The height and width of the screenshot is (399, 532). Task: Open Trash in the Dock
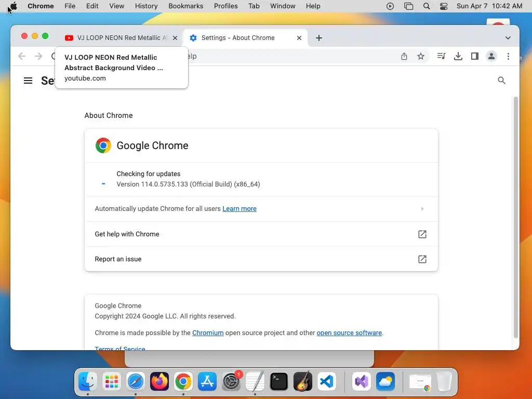444,382
